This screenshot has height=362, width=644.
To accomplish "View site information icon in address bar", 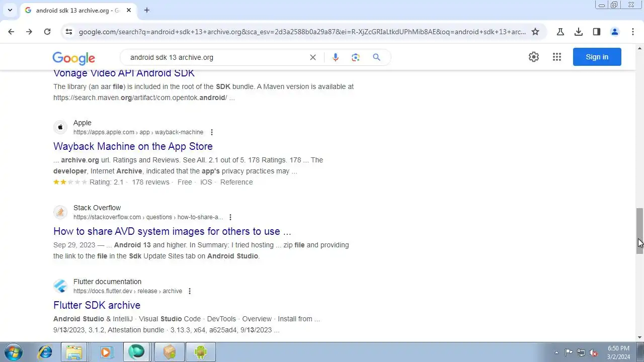I will pyautogui.click(x=69, y=32).
